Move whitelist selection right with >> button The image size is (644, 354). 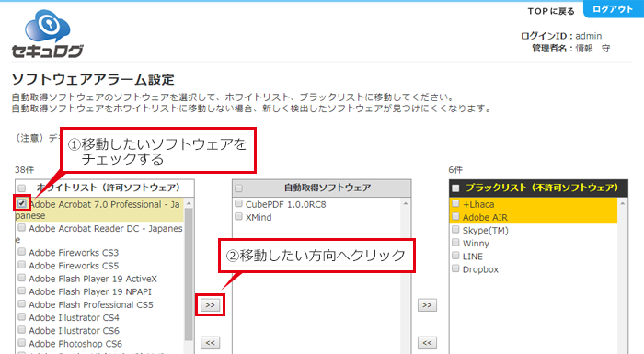pos(211,305)
